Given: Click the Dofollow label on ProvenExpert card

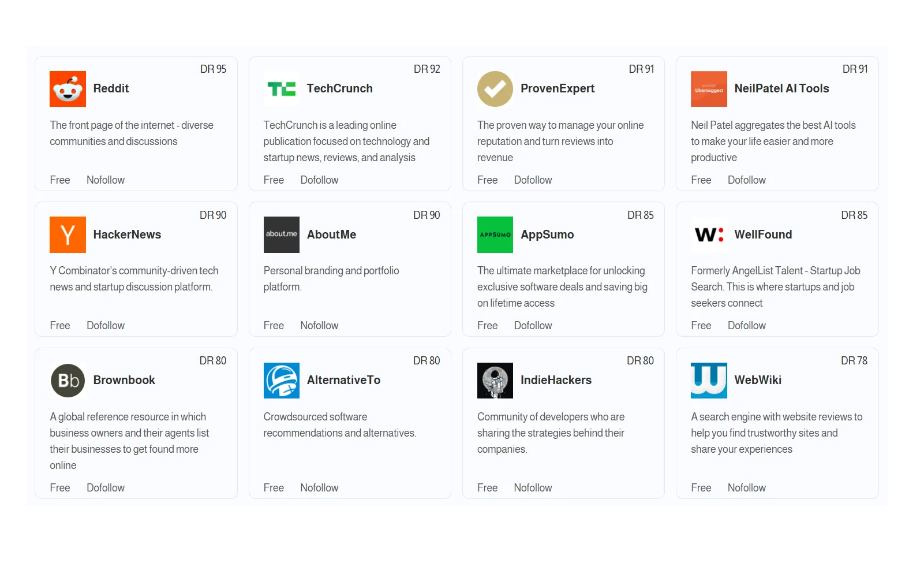Looking at the screenshot, I should click(533, 180).
